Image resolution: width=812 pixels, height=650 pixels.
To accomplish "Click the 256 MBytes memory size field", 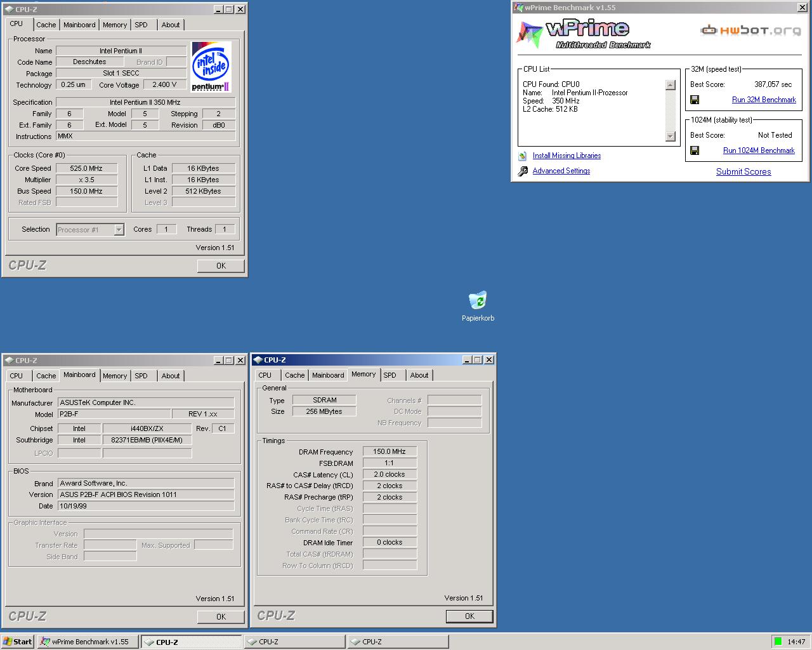I will click(324, 411).
